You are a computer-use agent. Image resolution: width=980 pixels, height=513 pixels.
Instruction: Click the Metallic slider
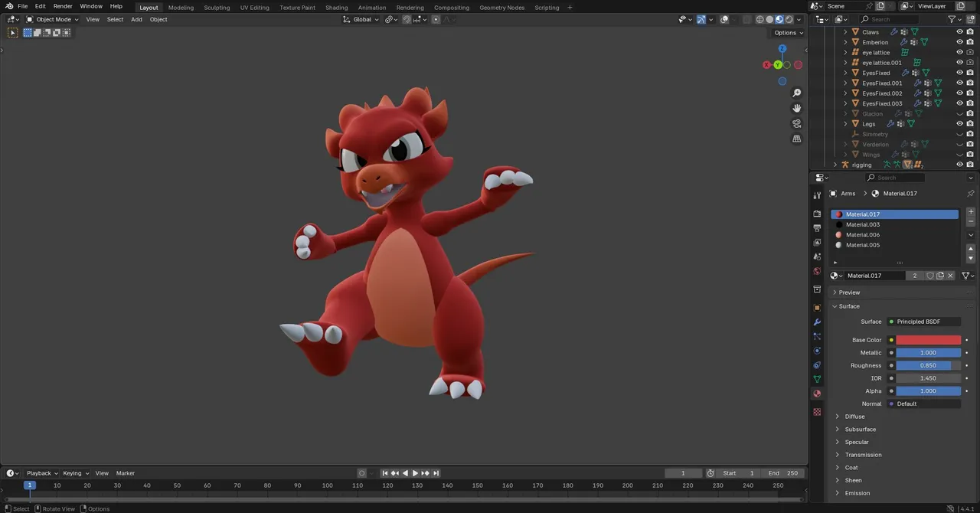coord(929,353)
